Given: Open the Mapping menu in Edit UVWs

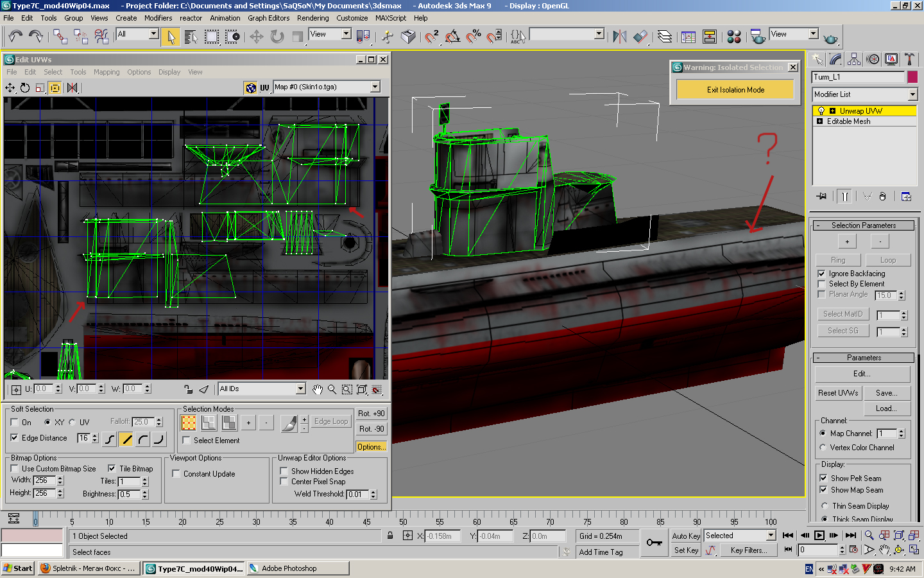Looking at the screenshot, I should pos(107,72).
